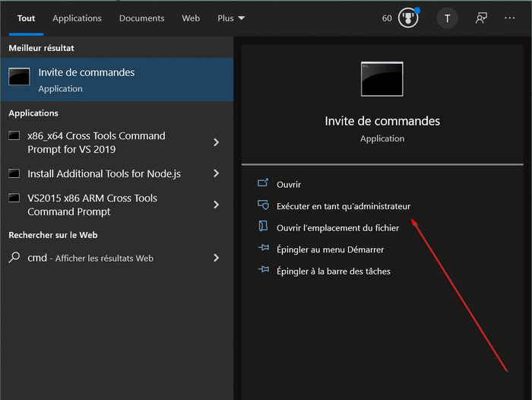Click the rewards points value 60
The height and width of the screenshot is (400, 532).
pyautogui.click(x=387, y=18)
